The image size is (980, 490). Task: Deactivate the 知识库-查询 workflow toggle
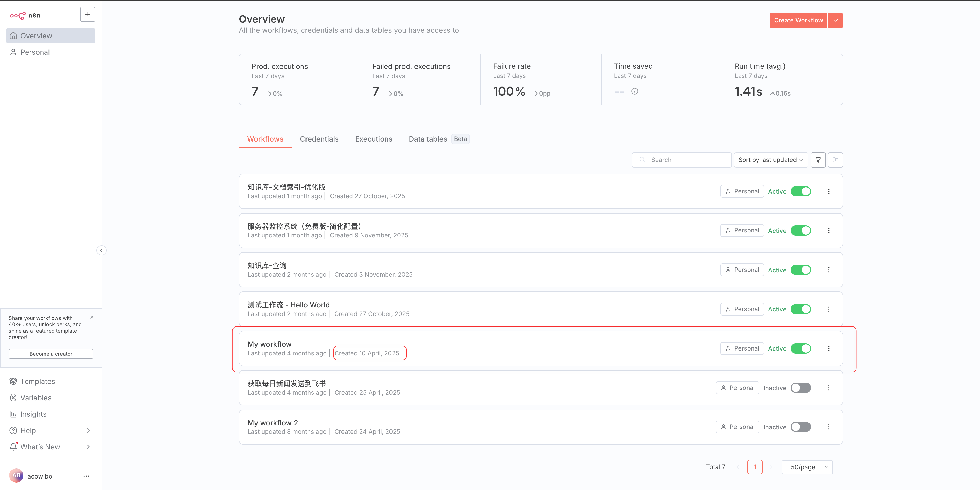pyautogui.click(x=800, y=270)
